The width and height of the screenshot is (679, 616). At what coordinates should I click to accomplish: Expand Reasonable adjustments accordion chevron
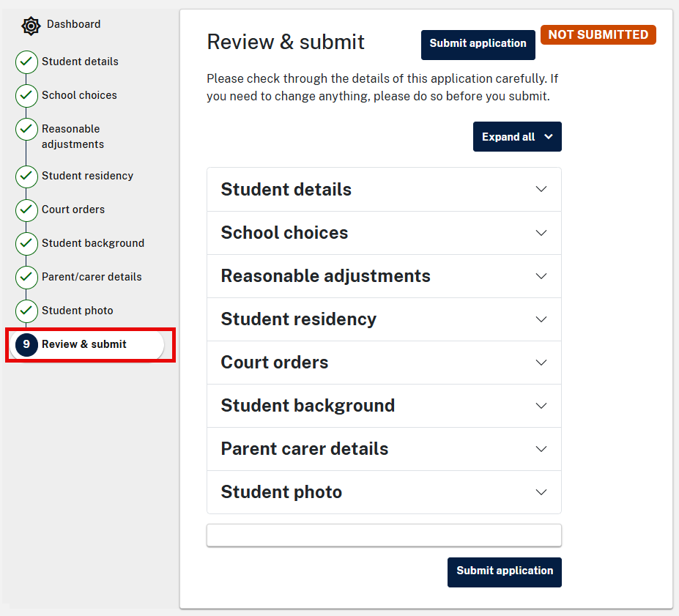coord(541,276)
